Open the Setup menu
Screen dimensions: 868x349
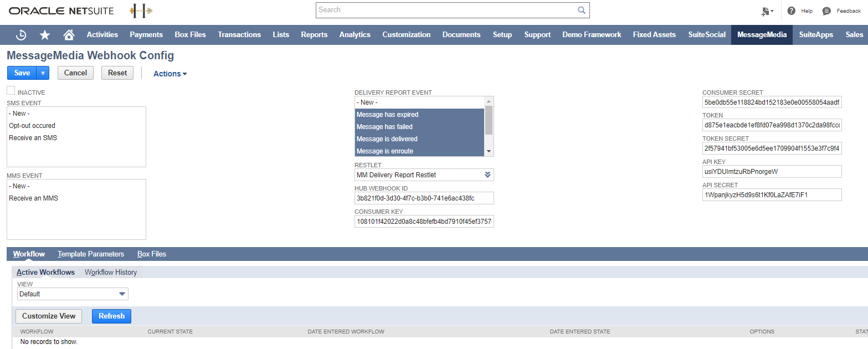(x=502, y=35)
